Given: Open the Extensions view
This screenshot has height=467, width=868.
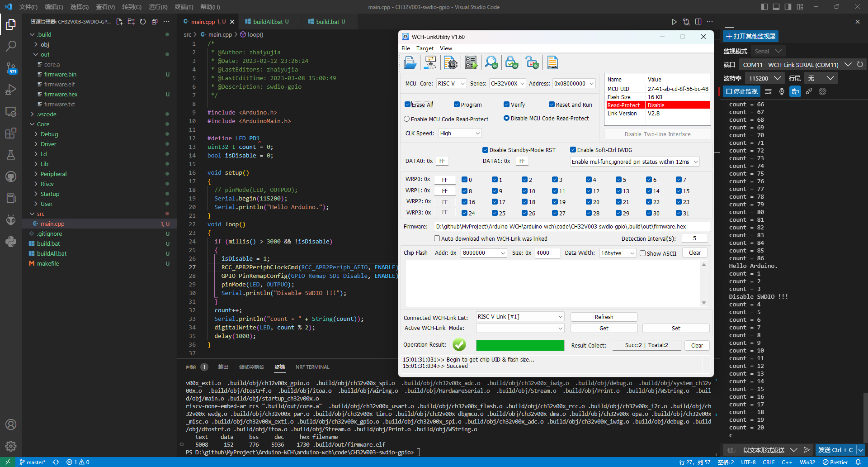Looking at the screenshot, I should pos(11,133).
